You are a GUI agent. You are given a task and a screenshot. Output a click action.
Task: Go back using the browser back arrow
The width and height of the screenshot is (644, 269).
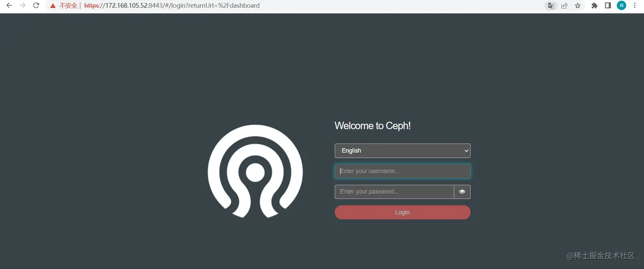(9, 6)
